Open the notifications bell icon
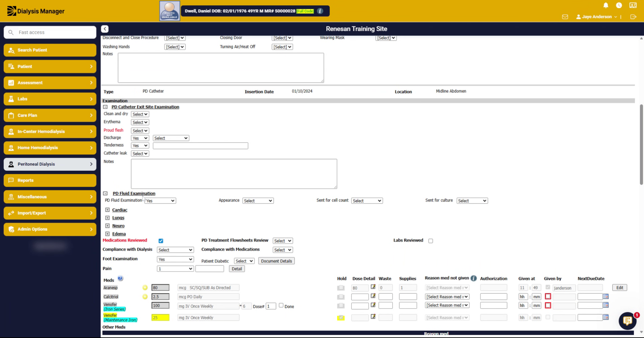This screenshot has width=644, height=338. tap(606, 5)
